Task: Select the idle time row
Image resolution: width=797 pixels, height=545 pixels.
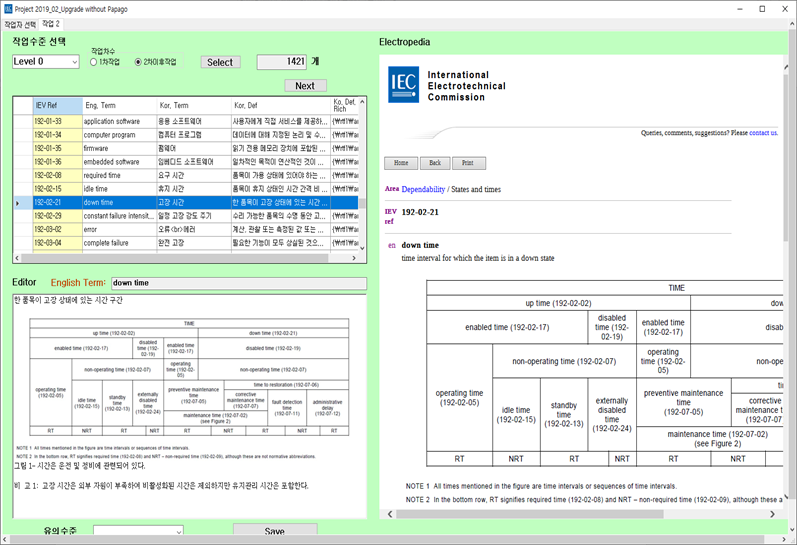Action: tap(186, 189)
